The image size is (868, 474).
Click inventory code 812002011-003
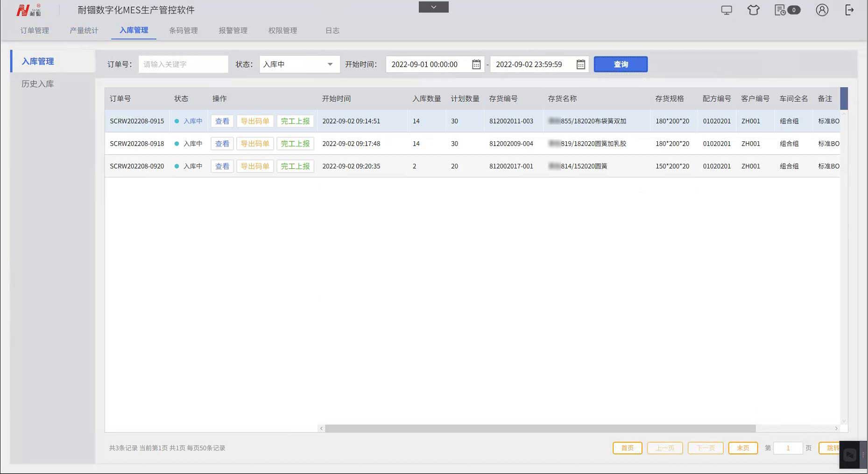pos(511,121)
